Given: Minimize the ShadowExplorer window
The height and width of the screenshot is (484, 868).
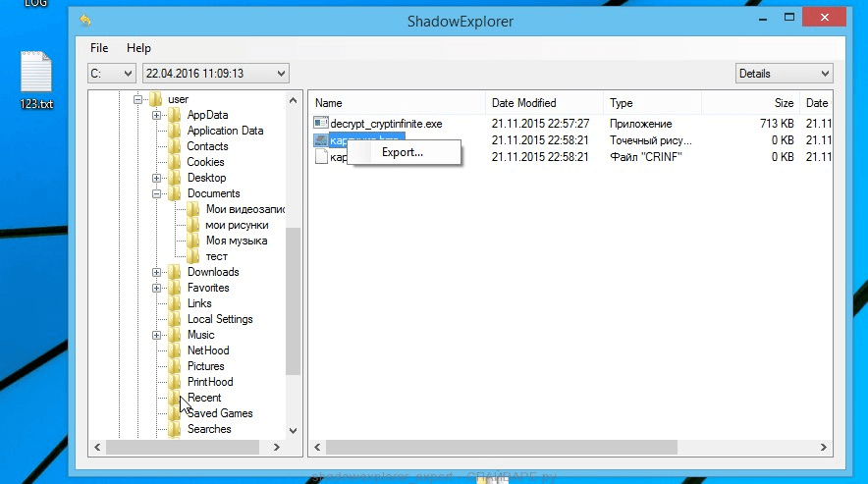Looking at the screenshot, I should (x=763, y=18).
